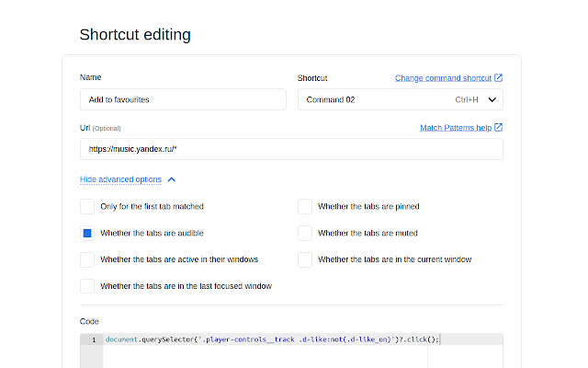Image resolution: width=588 pixels, height=368 pixels.
Task: Focus the Url input field
Action: click(291, 149)
